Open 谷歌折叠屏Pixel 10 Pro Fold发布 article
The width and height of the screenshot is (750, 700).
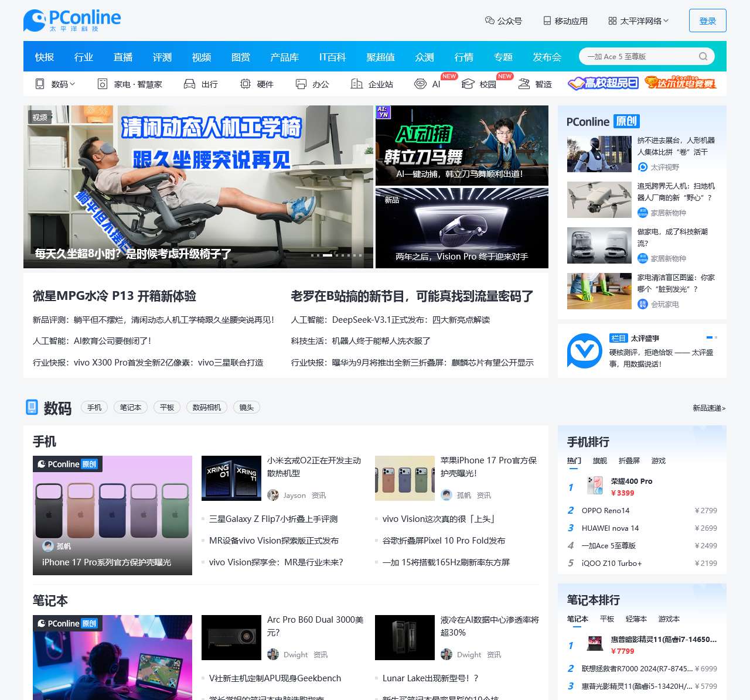pyautogui.click(x=444, y=541)
